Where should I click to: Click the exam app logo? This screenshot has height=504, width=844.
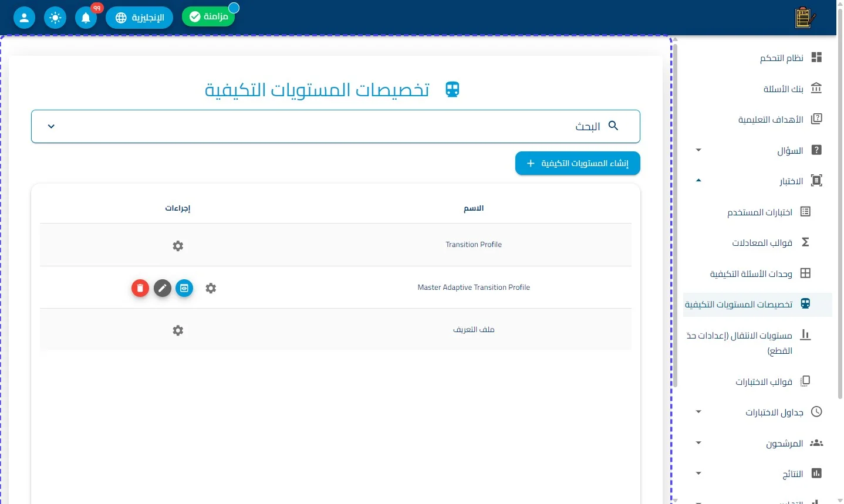805,18
